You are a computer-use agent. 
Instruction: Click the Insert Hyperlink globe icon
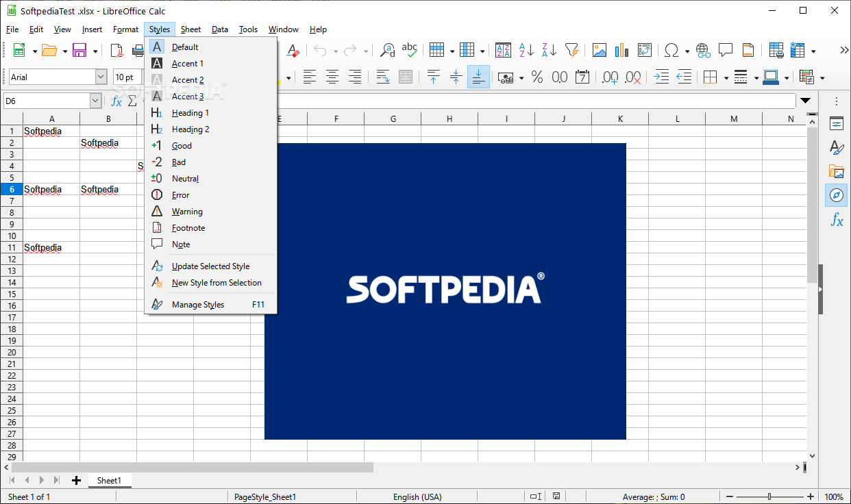(703, 50)
